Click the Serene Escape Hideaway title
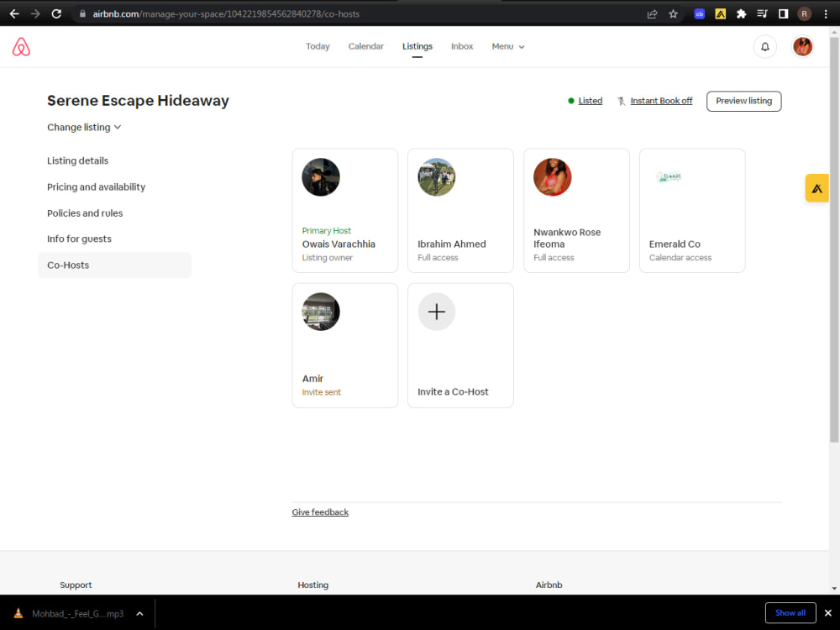The height and width of the screenshot is (630, 840). click(138, 101)
